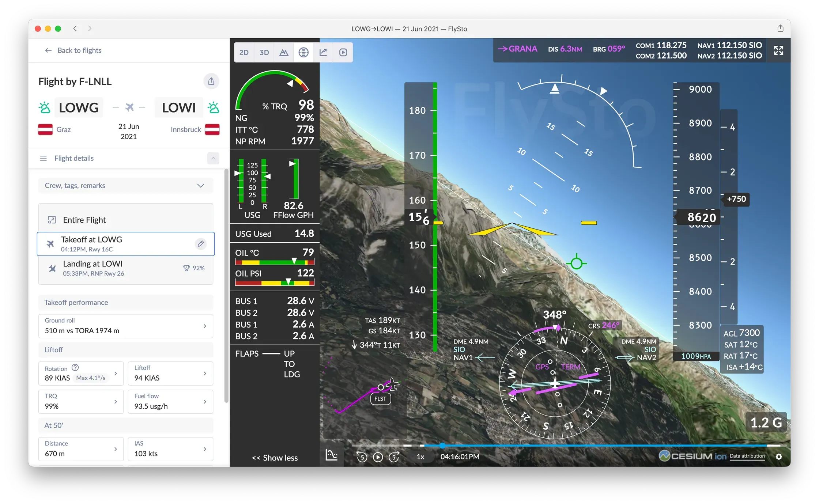Screen dimensions: 819x504
Task: Click the blue replay timeline position marker
Action: [x=442, y=446]
